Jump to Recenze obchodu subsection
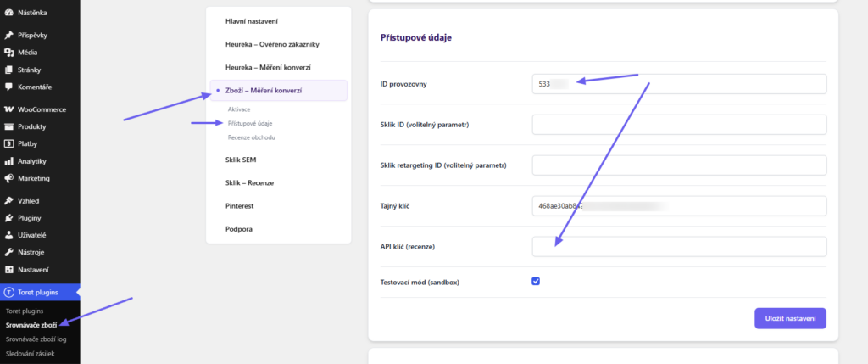The height and width of the screenshot is (364, 868). (251, 137)
